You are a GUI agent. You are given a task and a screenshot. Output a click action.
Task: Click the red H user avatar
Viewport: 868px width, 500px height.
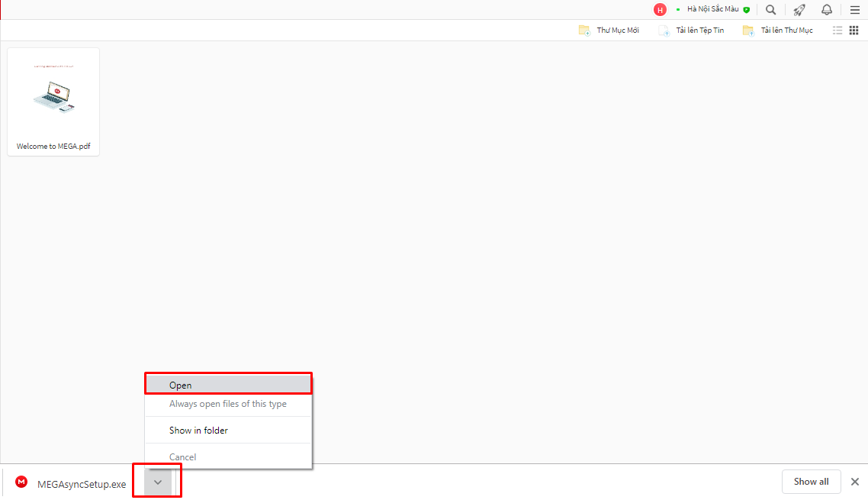[660, 10]
